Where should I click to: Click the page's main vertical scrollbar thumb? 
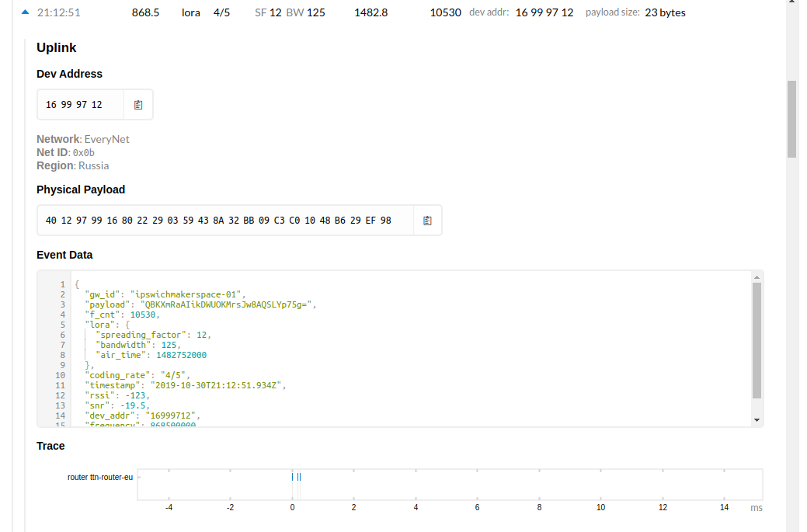tap(791, 118)
